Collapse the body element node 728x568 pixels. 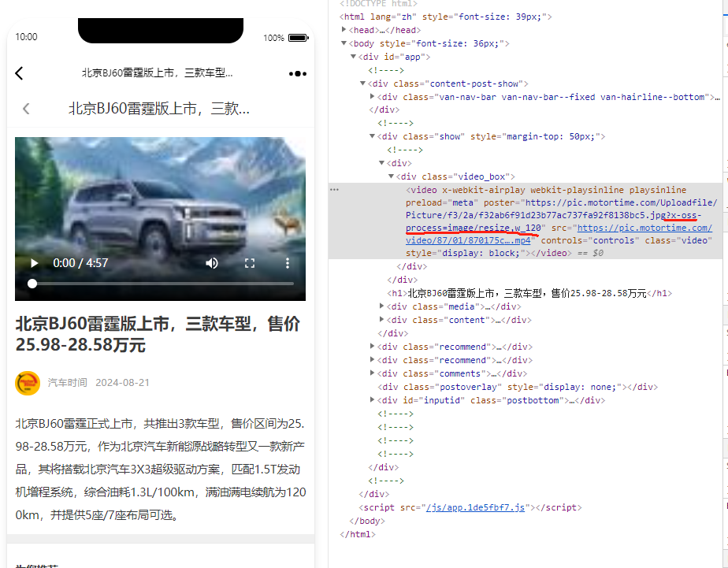pyautogui.click(x=344, y=43)
